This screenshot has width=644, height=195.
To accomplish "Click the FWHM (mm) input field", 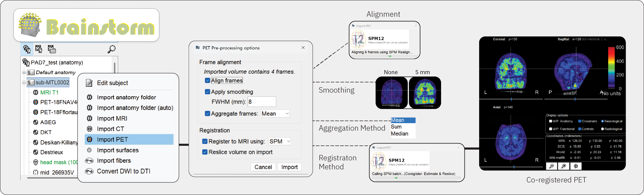I will coord(262,102).
